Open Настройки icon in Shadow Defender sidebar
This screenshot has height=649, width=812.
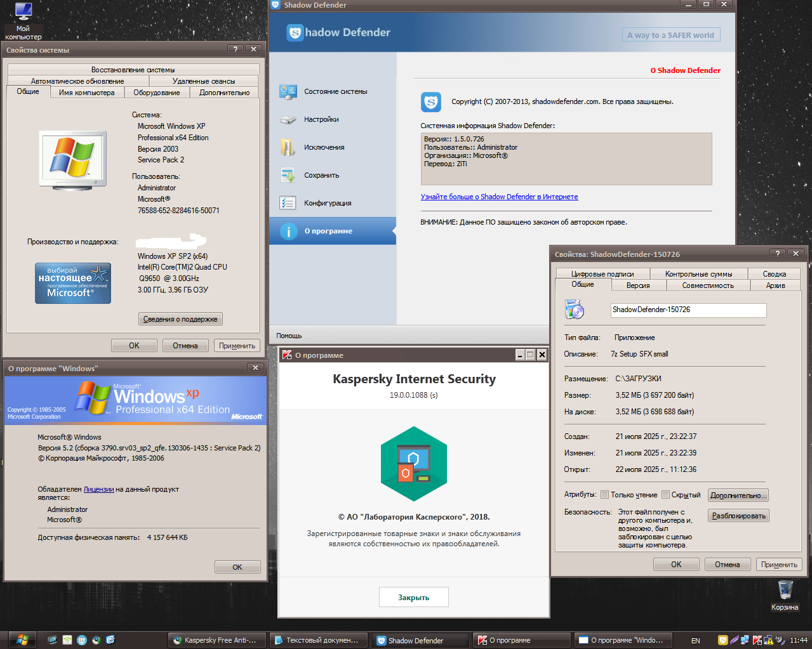point(288,119)
